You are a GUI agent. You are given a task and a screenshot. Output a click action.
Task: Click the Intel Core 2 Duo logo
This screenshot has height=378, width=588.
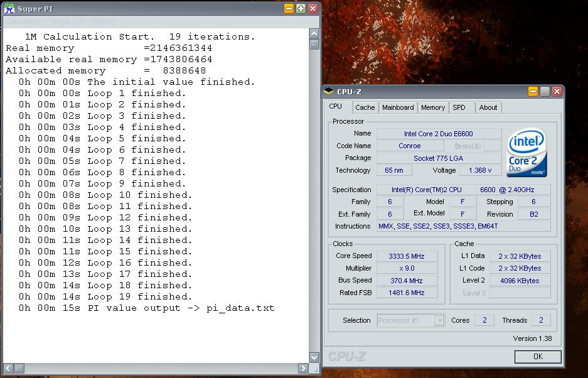tap(527, 152)
